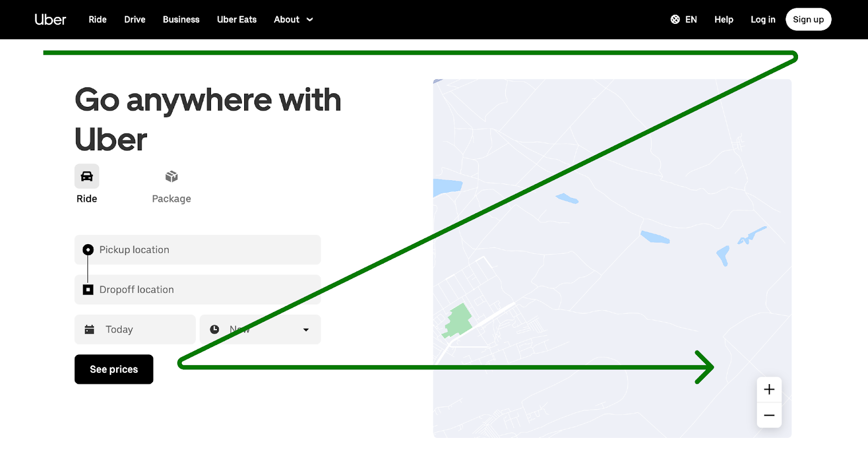Switch to the Package tab label
This screenshot has width=868, height=471.
pyautogui.click(x=171, y=199)
